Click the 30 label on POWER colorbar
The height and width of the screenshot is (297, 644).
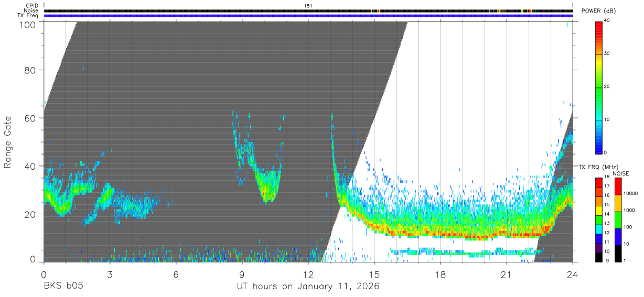[606, 54]
